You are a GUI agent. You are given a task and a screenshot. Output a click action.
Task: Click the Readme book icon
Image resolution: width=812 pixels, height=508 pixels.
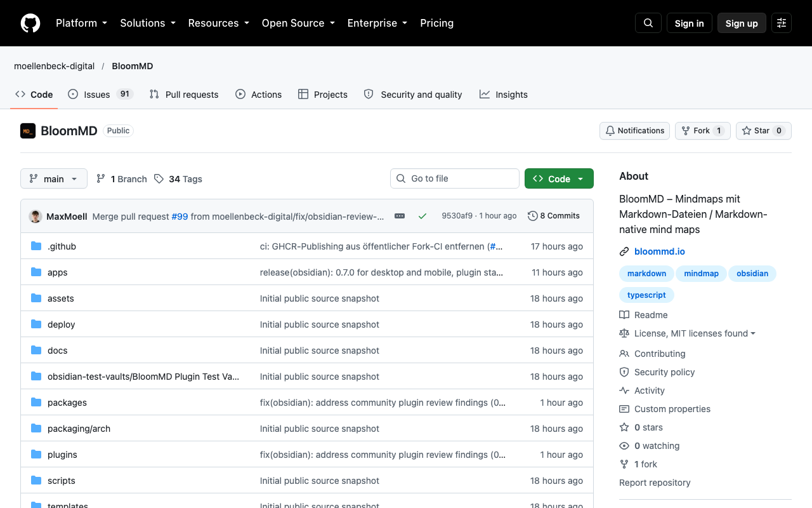[x=624, y=315]
